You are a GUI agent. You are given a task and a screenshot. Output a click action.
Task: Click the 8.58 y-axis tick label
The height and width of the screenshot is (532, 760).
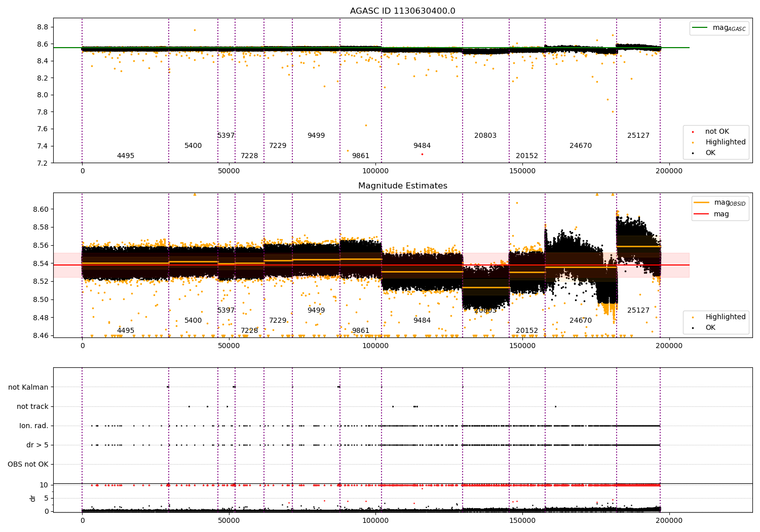(41, 227)
